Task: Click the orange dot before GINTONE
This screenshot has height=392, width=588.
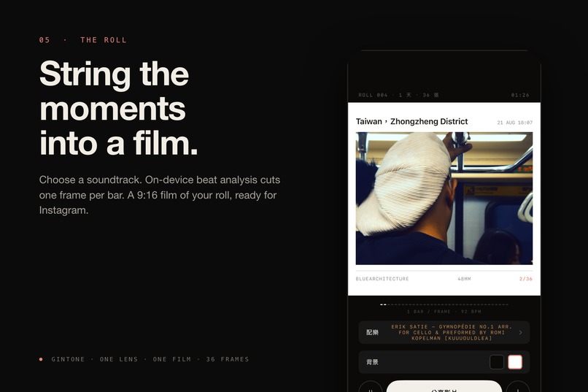Action: tap(41, 359)
